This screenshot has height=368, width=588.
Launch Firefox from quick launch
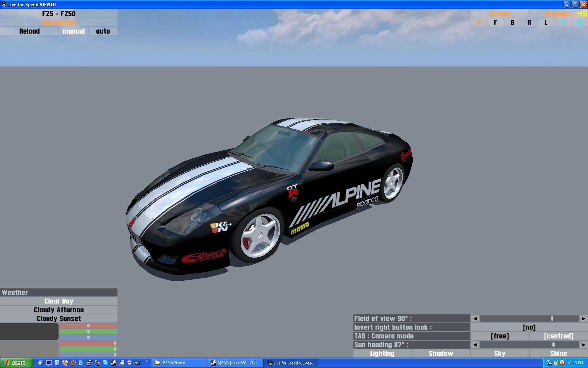tap(73, 363)
